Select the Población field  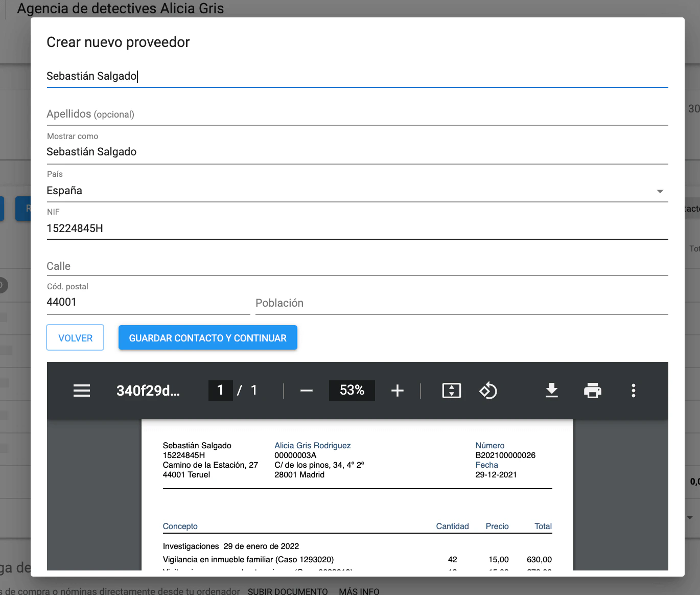pyautogui.click(x=461, y=303)
